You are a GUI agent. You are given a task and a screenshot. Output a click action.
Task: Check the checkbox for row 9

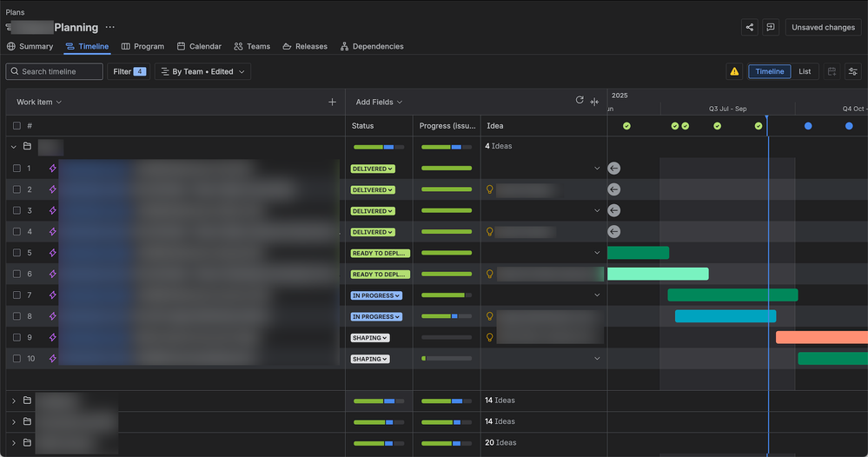17,337
